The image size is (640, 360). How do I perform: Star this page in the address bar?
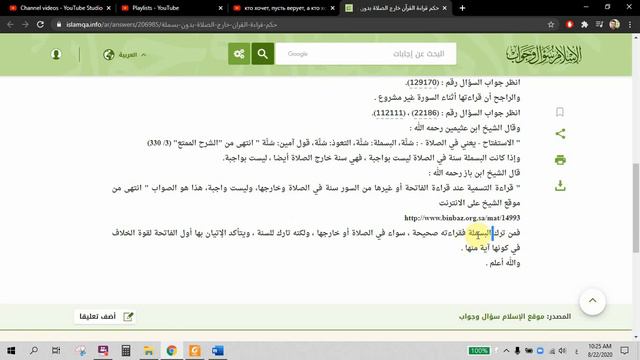pyautogui.click(x=551, y=24)
